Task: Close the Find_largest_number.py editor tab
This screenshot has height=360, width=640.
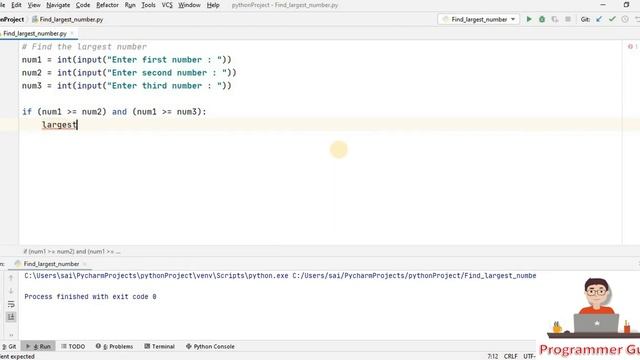Action: (x=72, y=33)
